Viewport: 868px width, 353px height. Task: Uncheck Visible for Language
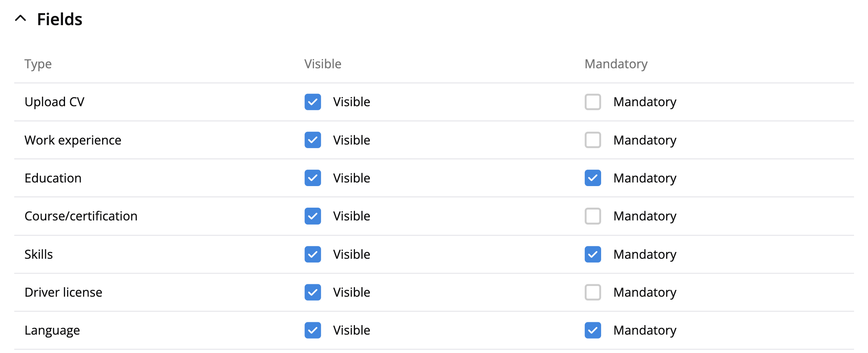313,330
